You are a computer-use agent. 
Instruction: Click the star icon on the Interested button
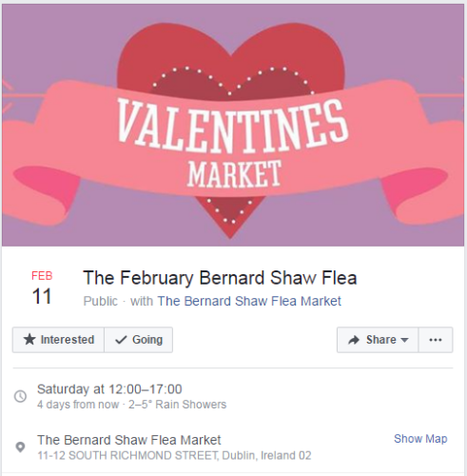29,340
